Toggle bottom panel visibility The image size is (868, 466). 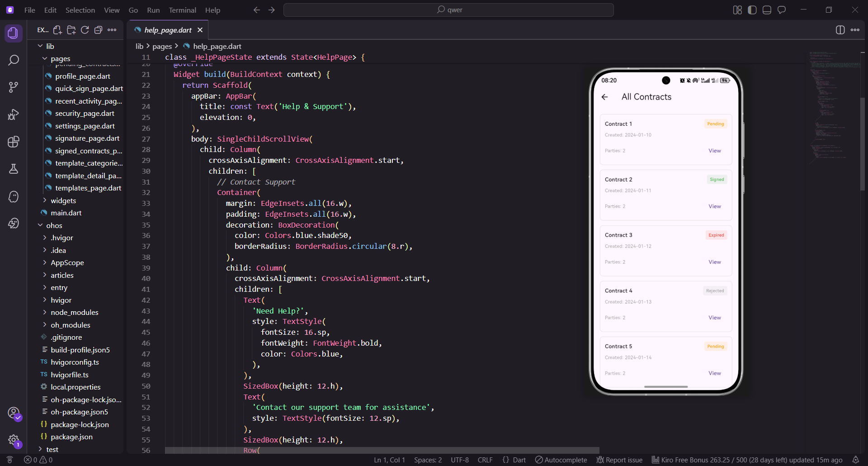pos(767,10)
